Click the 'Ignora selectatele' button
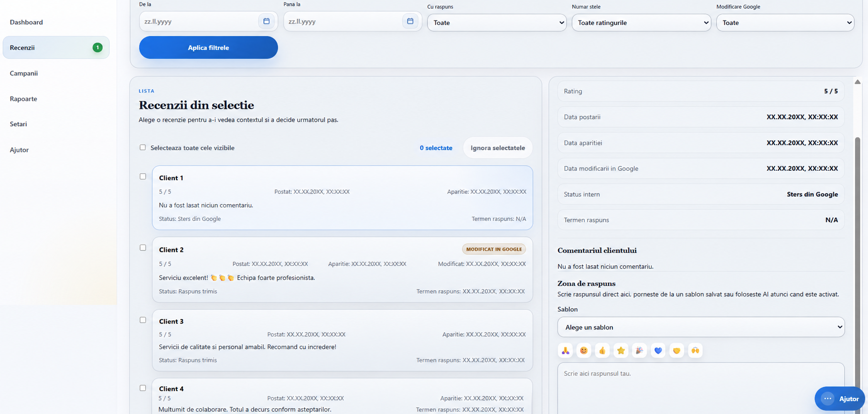The width and height of the screenshot is (868, 414). (498, 148)
